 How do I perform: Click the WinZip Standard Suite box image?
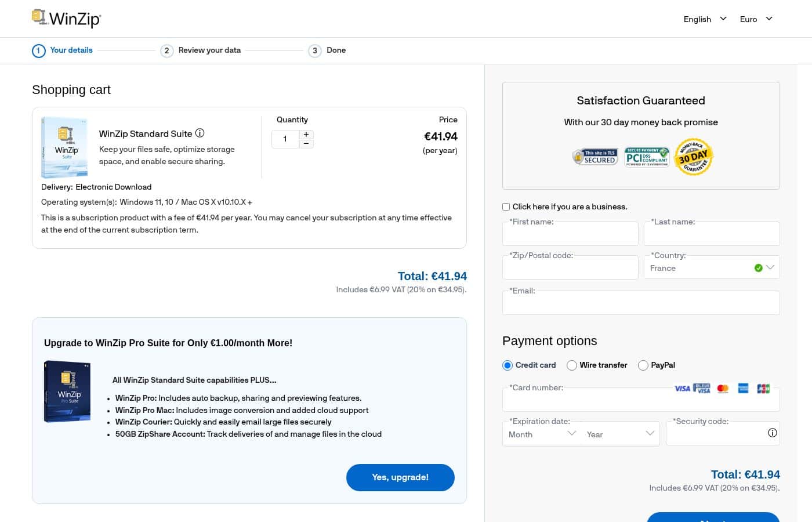(64, 147)
